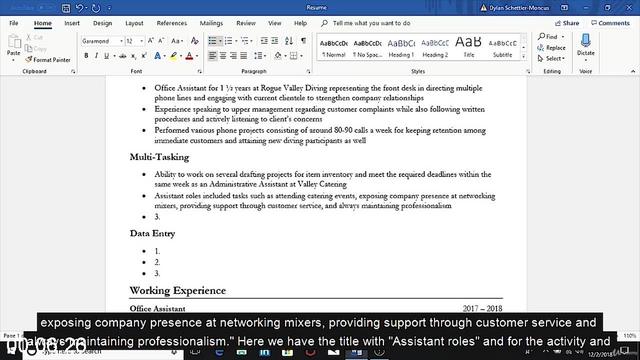Toggle bold formatting
640x360 pixels.
pos(86,56)
